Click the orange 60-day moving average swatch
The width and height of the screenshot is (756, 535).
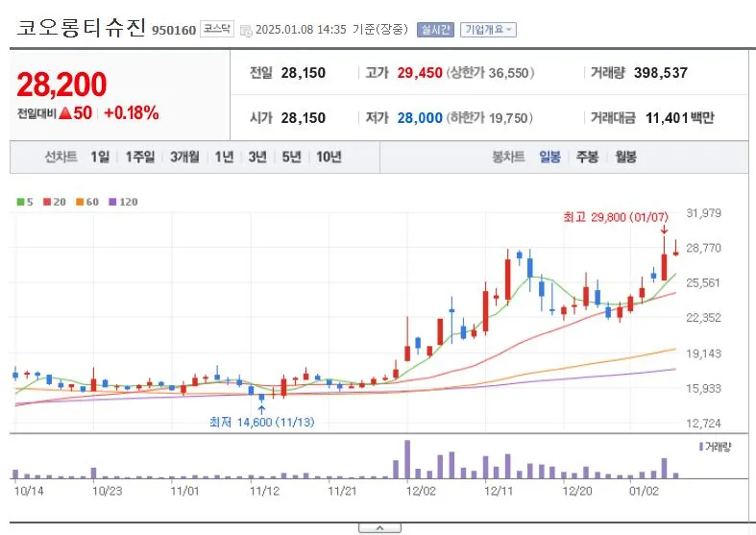[x=80, y=202]
